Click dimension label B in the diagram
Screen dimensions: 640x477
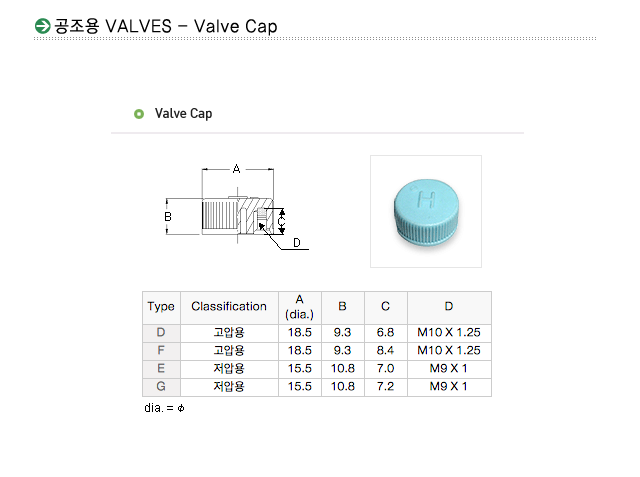tap(168, 216)
